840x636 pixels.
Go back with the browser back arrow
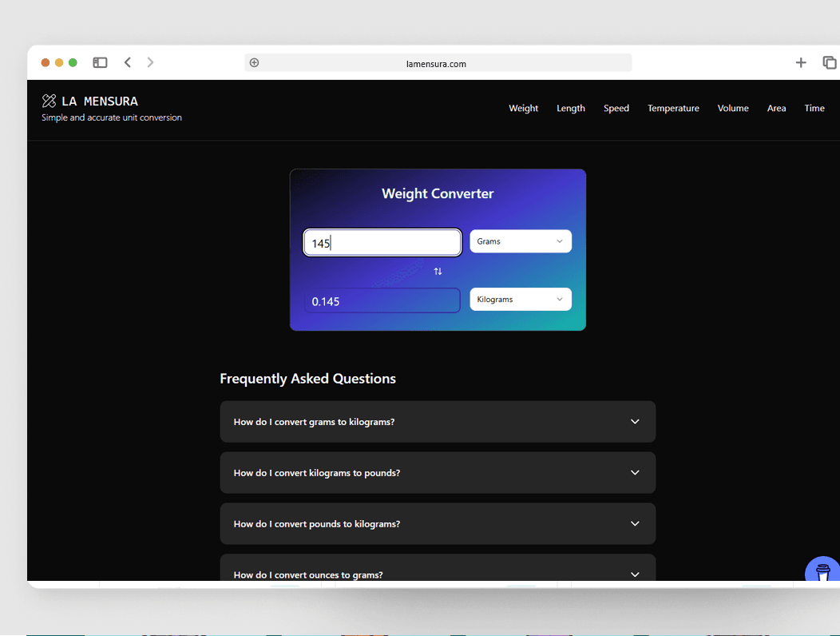[x=128, y=62]
